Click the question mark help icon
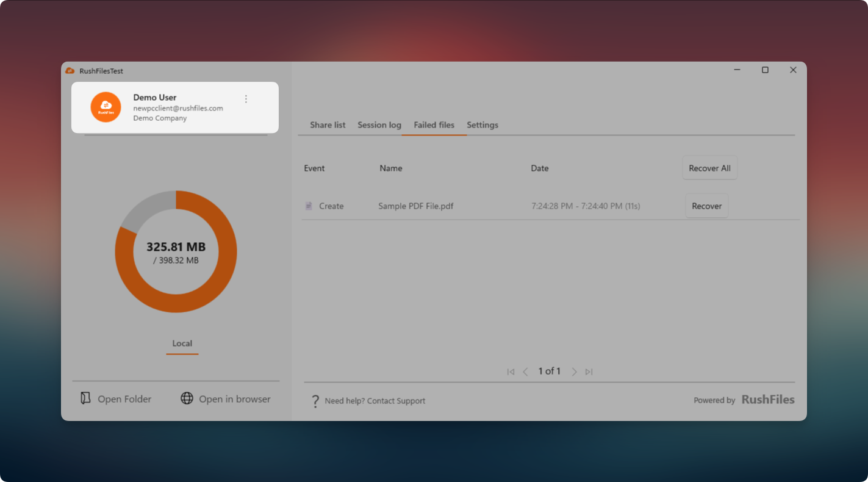868x482 pixels. [315, 401]
